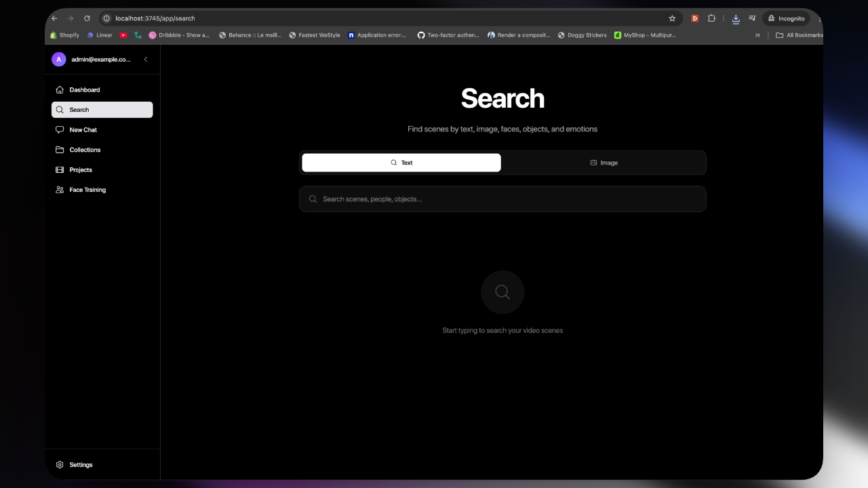Viewport: 868px width, 488px height.
Task: Reload the page with the refresh icon
Action: tap(87, 18)
